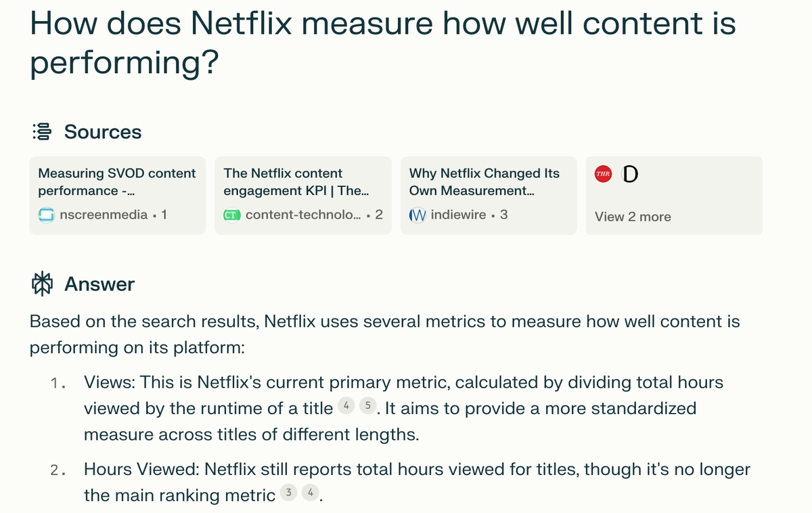Viewport: 812px width, 513px height.
Task: Click the Sources heading label
Action: pos(102,131)
